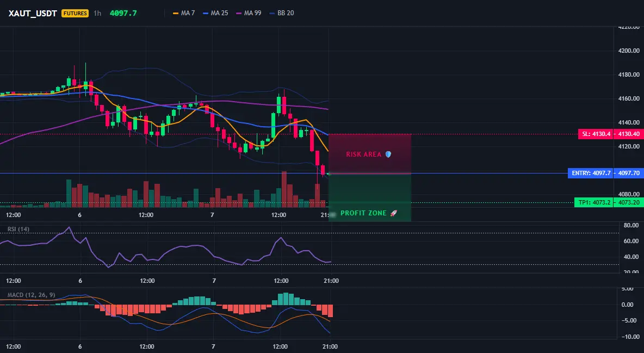
Task: Click the date 7 label under the main chart
Action: [212, 215]
